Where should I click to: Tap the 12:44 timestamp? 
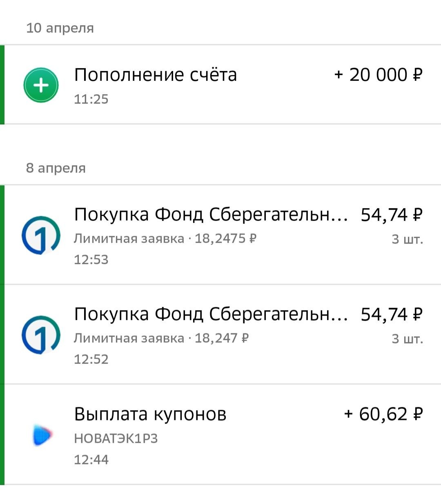91,460
